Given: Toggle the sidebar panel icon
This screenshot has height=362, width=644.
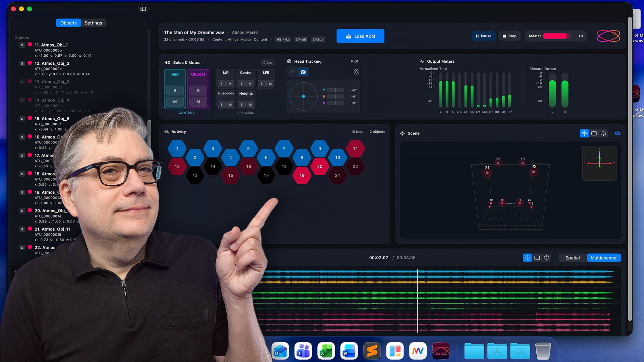Looking at the screenshot, I should [x=143, y=9].
